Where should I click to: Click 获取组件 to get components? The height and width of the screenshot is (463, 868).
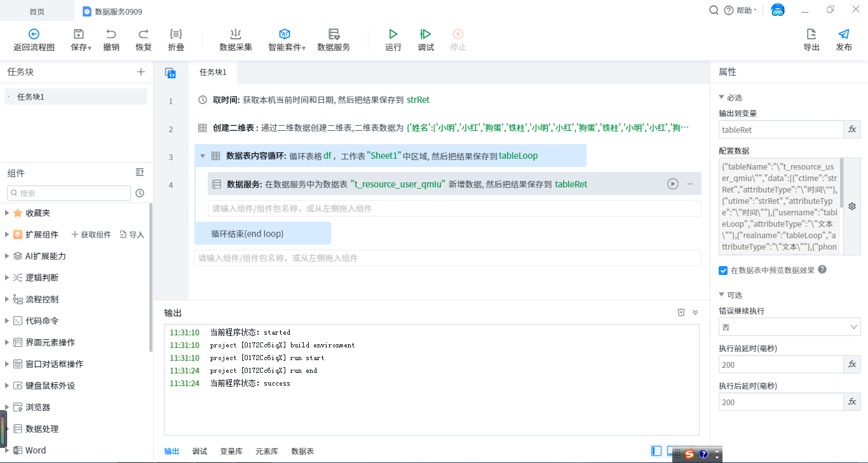point(91,234)
